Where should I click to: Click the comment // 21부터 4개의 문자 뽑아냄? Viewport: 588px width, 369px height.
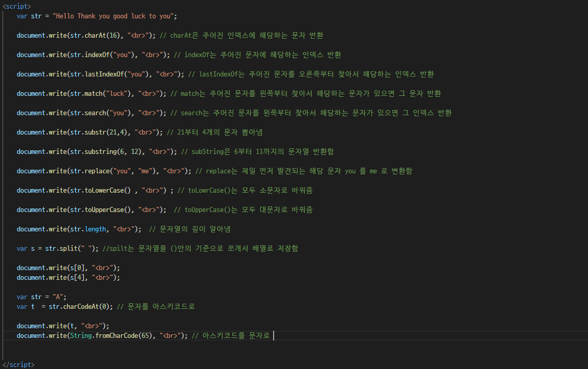(215, 133)
